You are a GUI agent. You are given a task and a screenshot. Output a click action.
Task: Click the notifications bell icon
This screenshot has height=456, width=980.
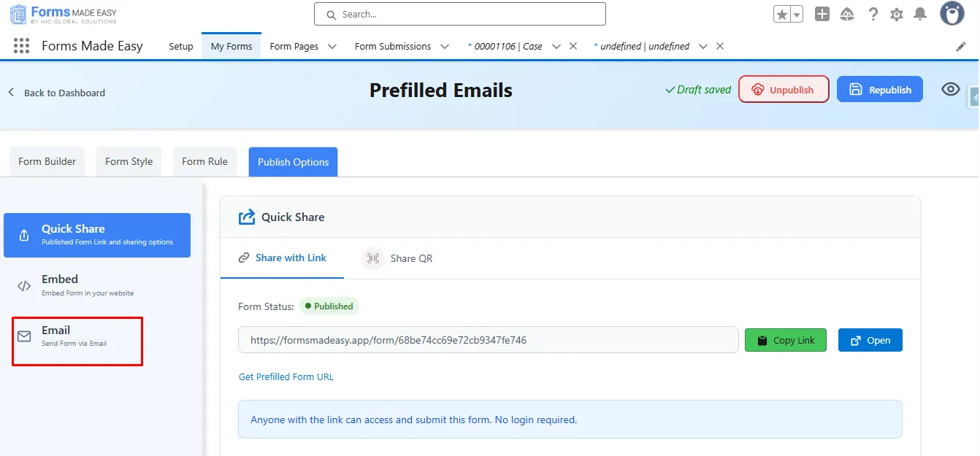(920, 14)
